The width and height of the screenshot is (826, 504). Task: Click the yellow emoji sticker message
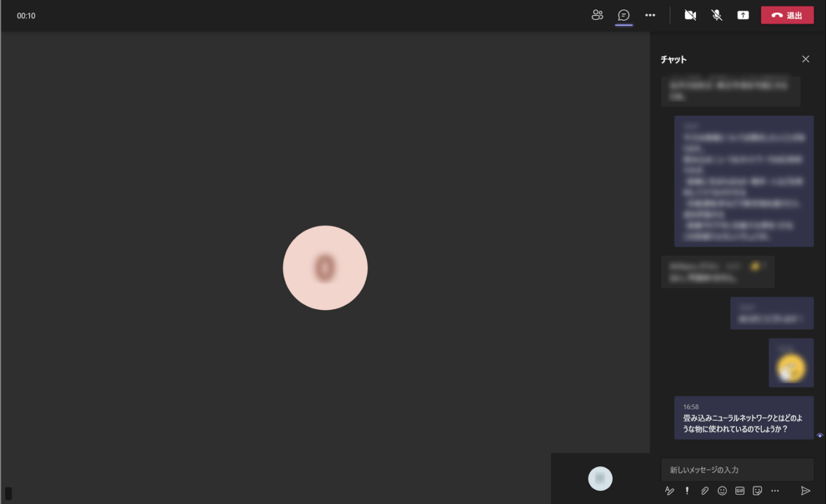(791, 363)
